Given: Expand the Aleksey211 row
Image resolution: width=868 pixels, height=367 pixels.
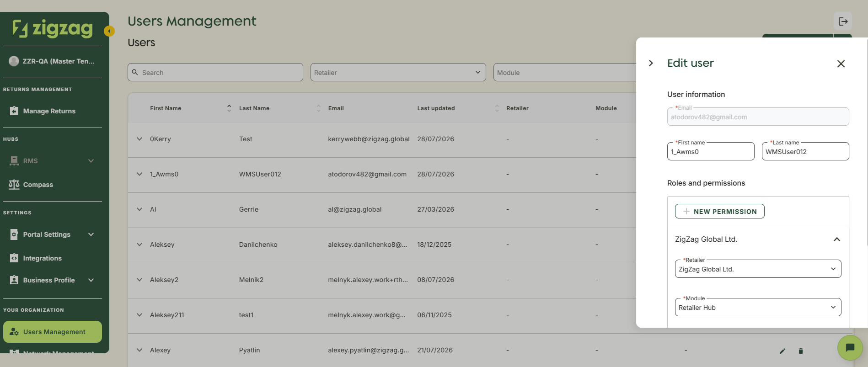Looking at the screenshot, I should (x=139, y=315).
